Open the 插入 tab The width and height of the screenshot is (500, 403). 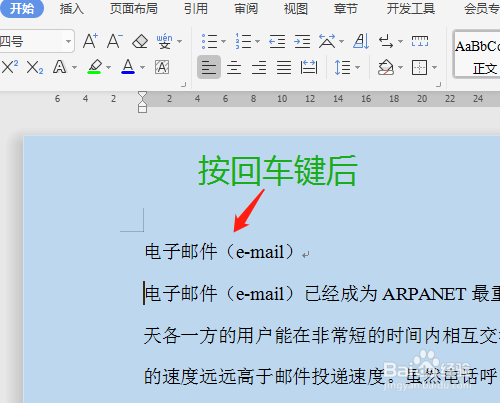72,9
